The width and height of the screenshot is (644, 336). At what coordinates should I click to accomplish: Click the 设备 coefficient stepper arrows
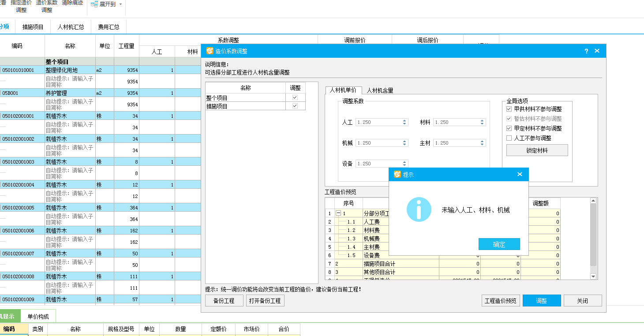404,164
